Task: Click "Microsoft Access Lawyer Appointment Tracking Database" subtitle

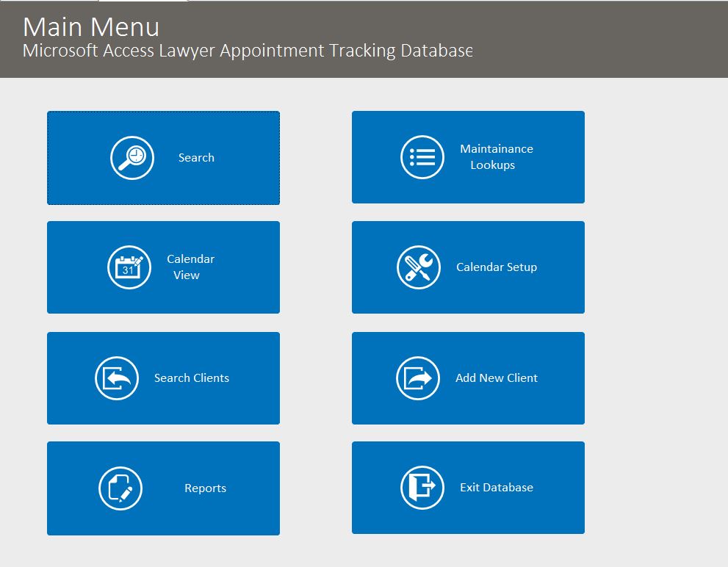Action: click(248, 51)
